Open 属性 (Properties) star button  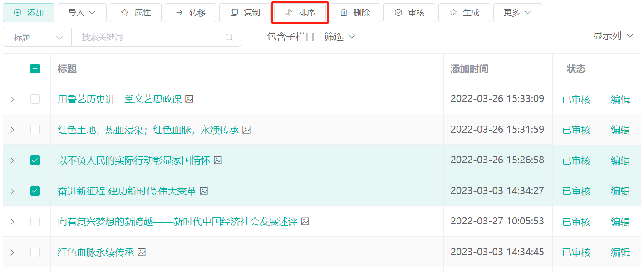[136, 13]
